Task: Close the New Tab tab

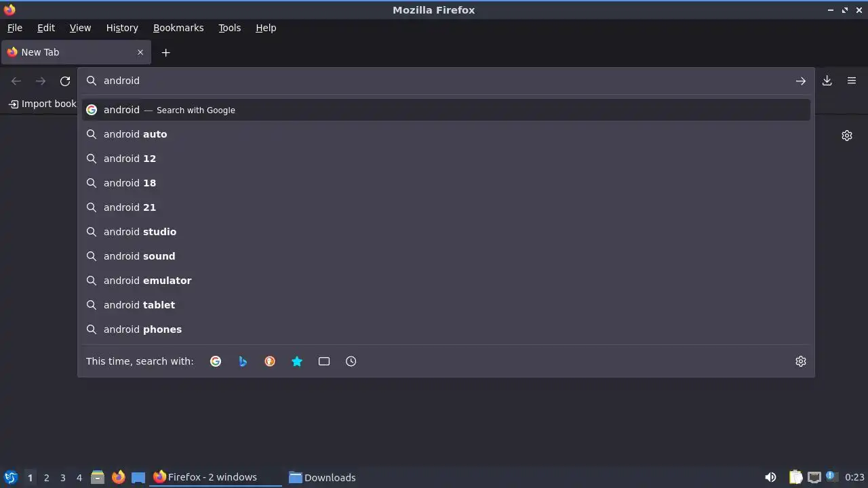Action: [140, 52]
